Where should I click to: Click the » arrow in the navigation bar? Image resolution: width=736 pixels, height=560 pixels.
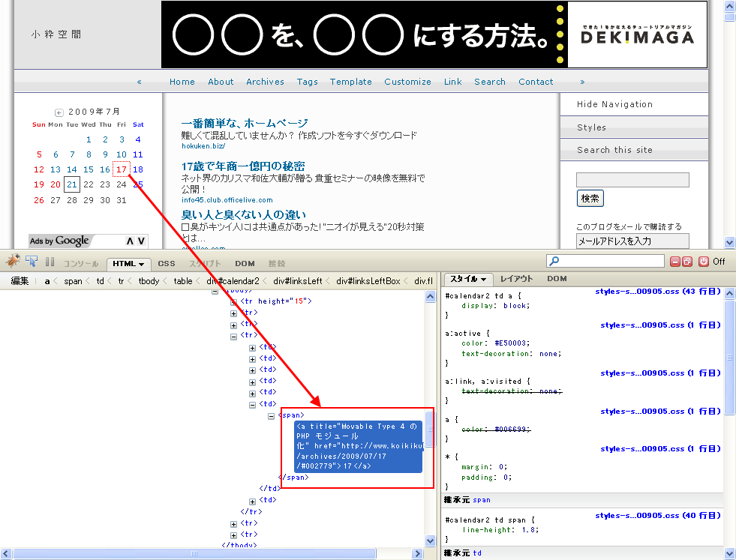click(x=582, y=82)
